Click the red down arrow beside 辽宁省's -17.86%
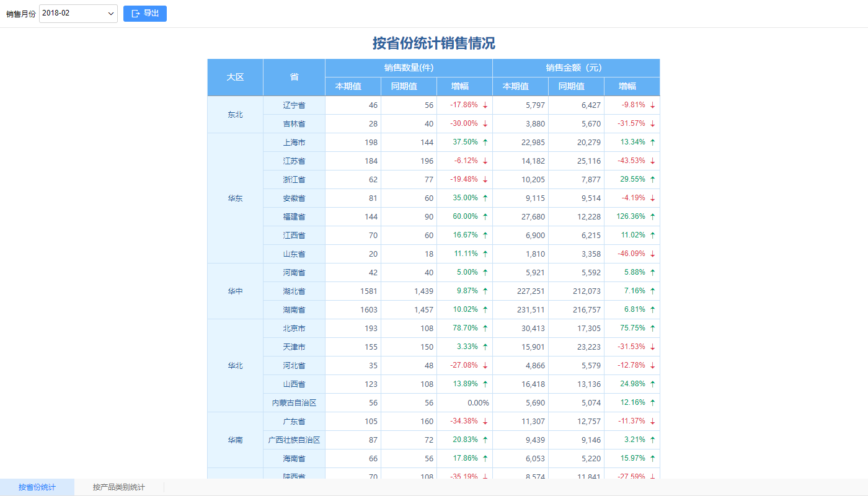 coord(485,105)
